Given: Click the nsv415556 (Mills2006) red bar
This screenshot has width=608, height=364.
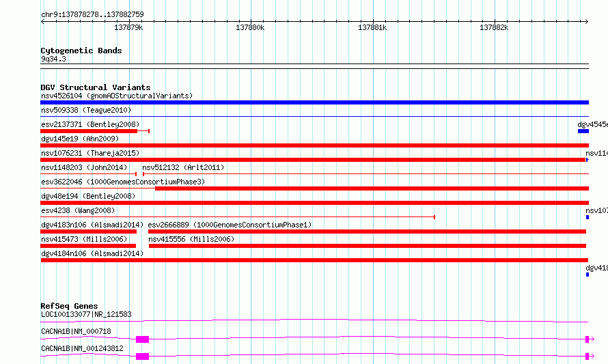Looking at the screenshot, I should (x=368, y=246).
